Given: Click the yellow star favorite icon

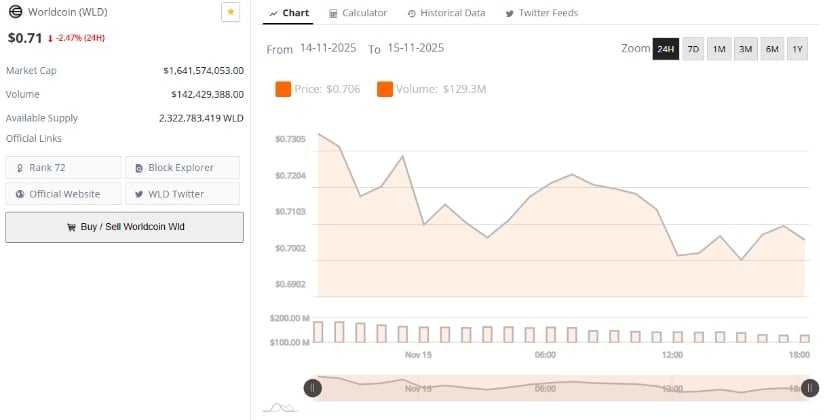Looking at the screenshot, I should coord(231,13).
